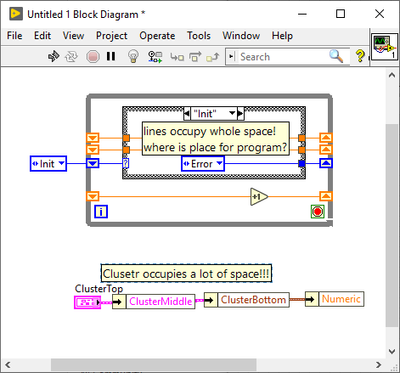Click the Step Out icon
Viewport: 400px width, 373px height.
[x=213, y=57]
